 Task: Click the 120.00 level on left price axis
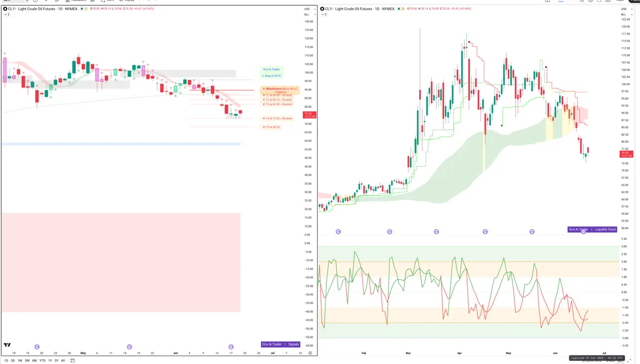(308, 38)
